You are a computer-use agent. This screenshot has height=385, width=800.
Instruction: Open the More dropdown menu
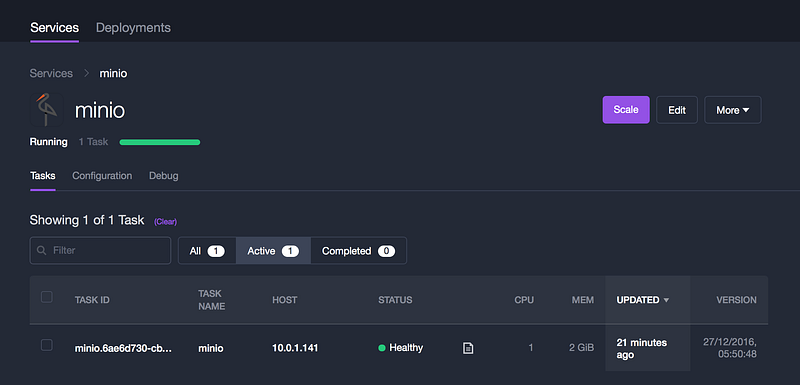point(733,110)
